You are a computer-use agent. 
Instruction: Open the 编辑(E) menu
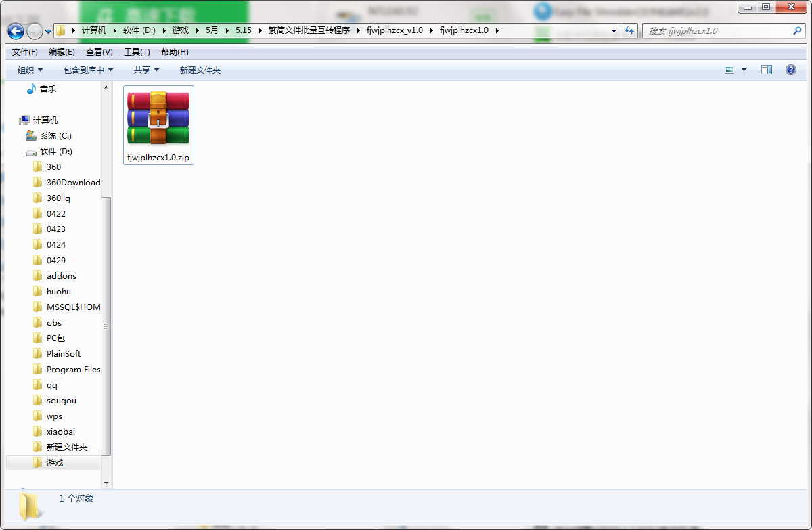(x=62, y=52)
